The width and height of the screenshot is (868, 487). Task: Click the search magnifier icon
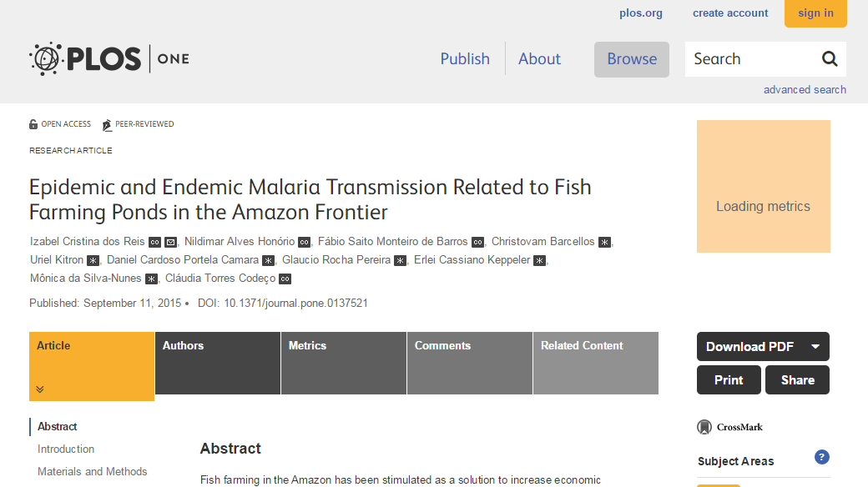[830, 58]
